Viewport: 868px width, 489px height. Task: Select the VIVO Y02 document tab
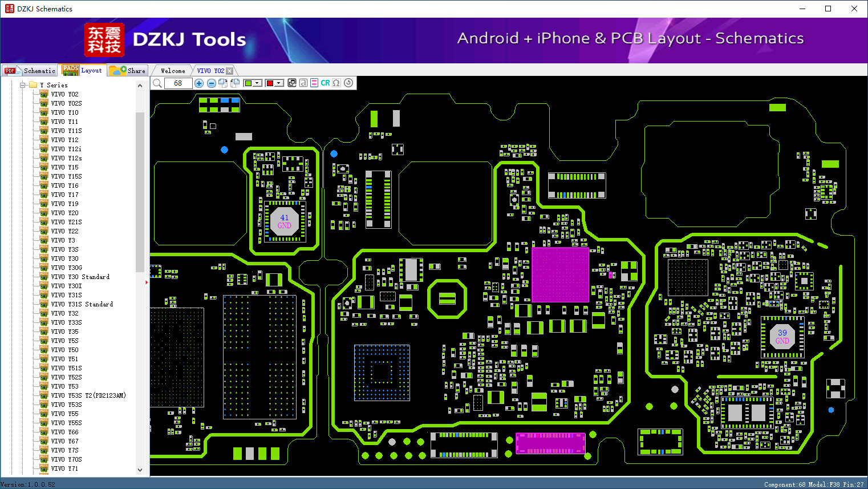tap(210, 71)
